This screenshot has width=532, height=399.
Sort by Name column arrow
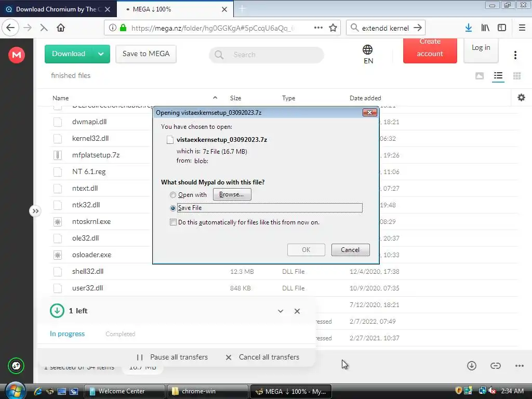pyautogui.click(x=215, y=98)
